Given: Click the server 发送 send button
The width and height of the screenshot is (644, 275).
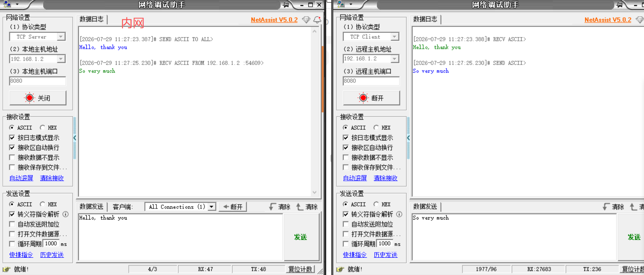Looking at the screenshot, I should pyautogui.click(x=301, y=237).
